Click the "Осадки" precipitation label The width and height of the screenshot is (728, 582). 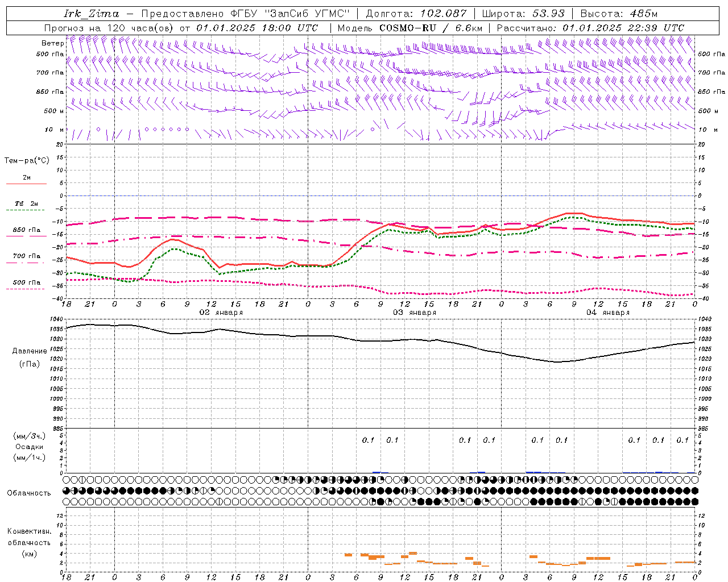tap(30, 447)
